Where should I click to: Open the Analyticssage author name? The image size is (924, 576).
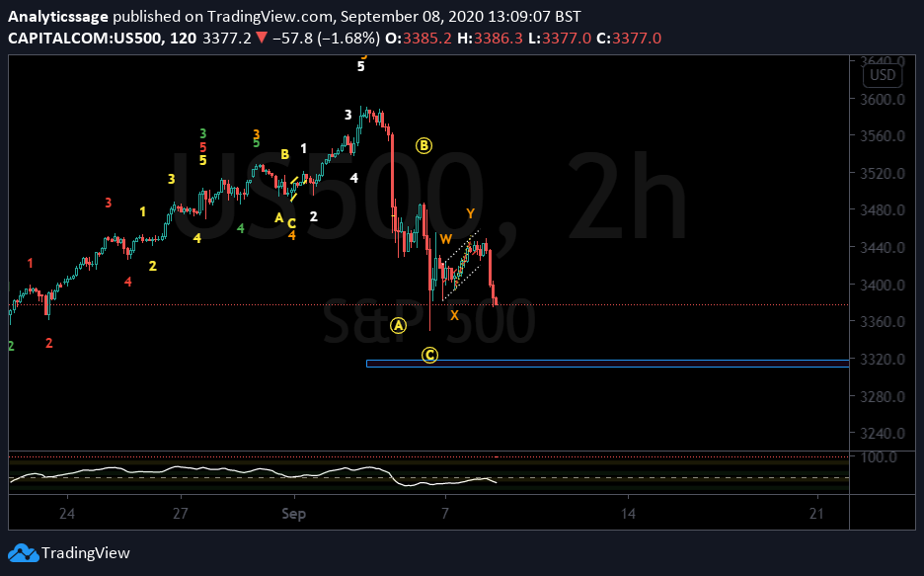click(57, 17)
